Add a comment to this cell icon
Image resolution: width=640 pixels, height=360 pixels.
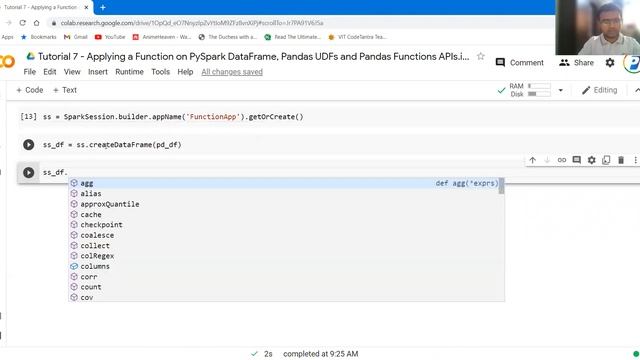pos(576,160)
